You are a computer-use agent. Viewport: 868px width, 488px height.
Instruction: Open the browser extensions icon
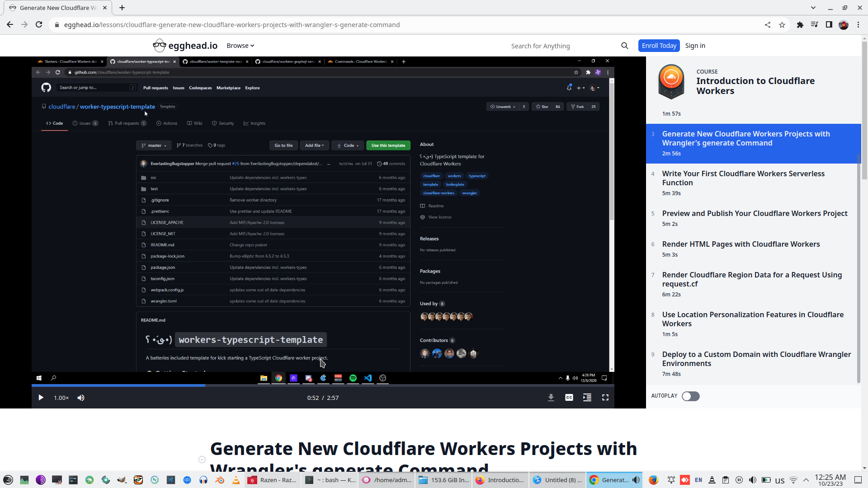point(800,25)
